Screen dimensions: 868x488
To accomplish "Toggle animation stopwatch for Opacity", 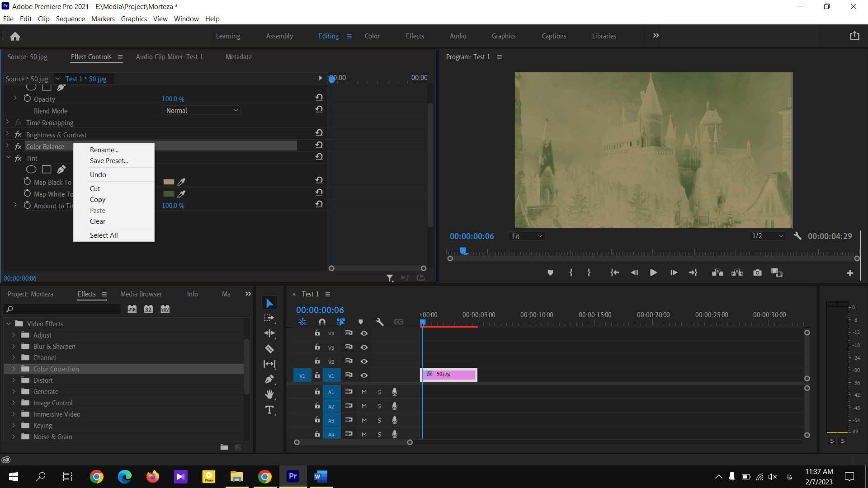I will pos(28,99).
